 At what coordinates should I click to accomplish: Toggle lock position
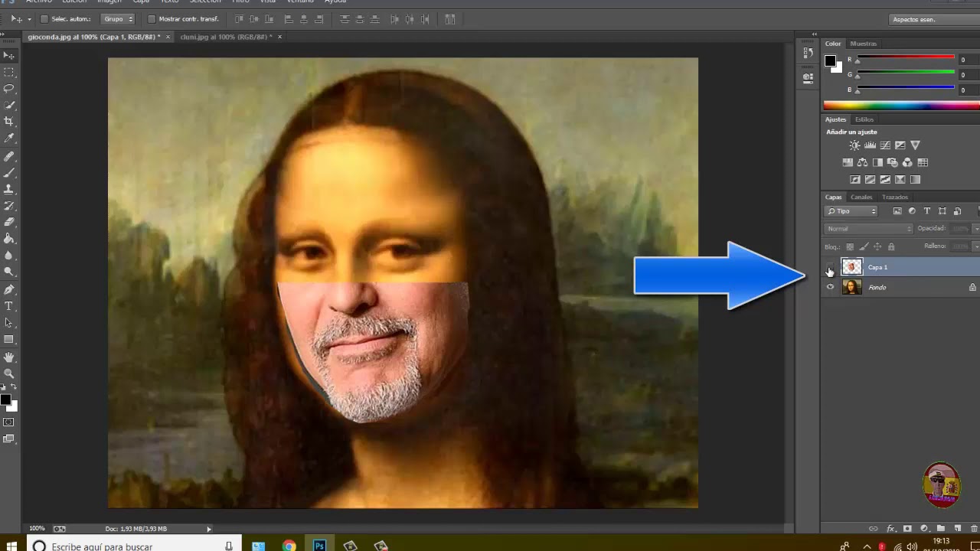click(877, 247)
